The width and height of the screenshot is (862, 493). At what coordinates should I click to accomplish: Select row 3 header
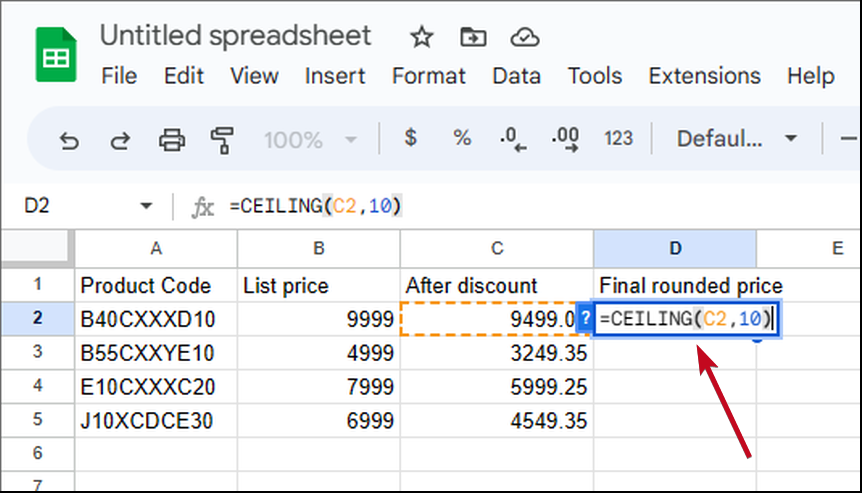[x=37, y=352]
